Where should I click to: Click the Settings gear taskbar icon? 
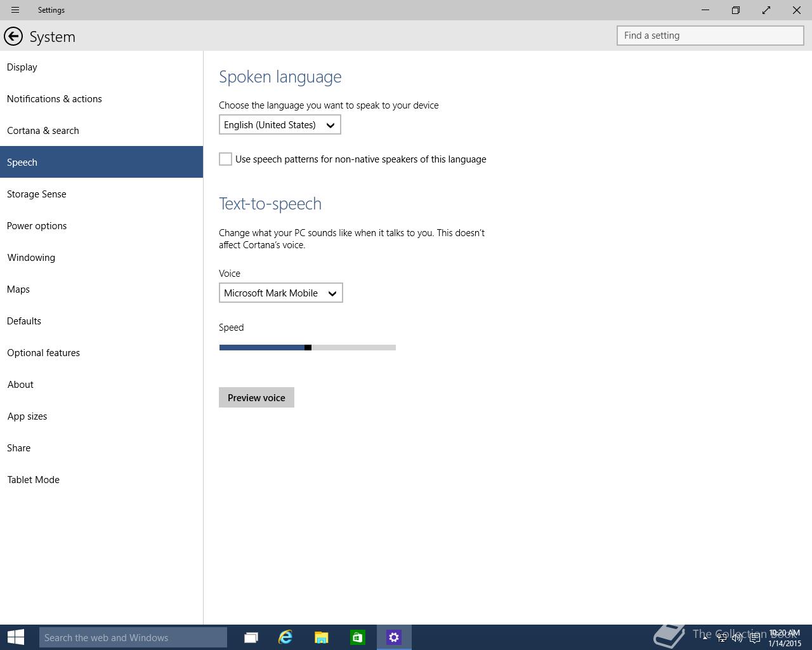click(394, 637)
